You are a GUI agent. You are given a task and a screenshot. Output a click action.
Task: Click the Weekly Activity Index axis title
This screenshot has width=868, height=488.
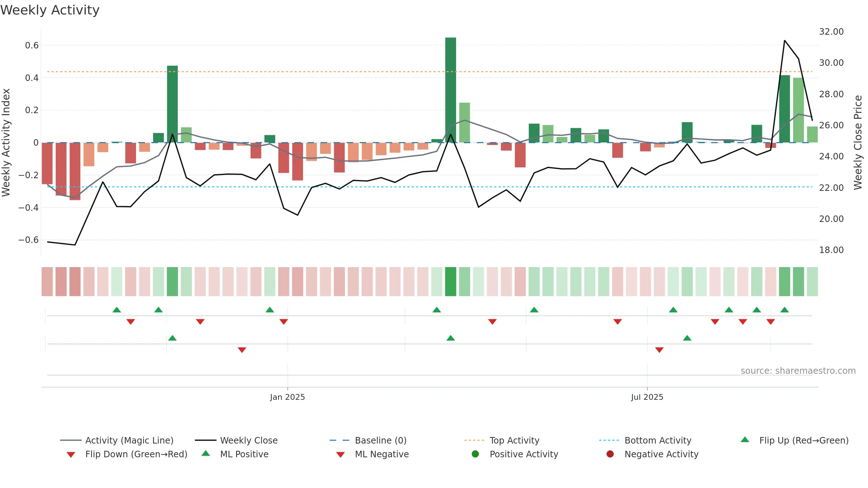tap(6, 142)
